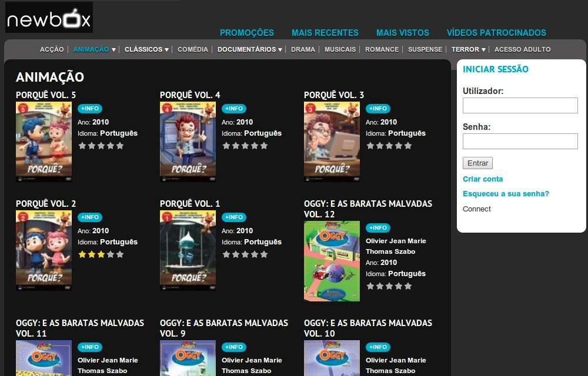Open the Porquê Vol. 1 title
The image size is (588, 376).
(190, 204)
